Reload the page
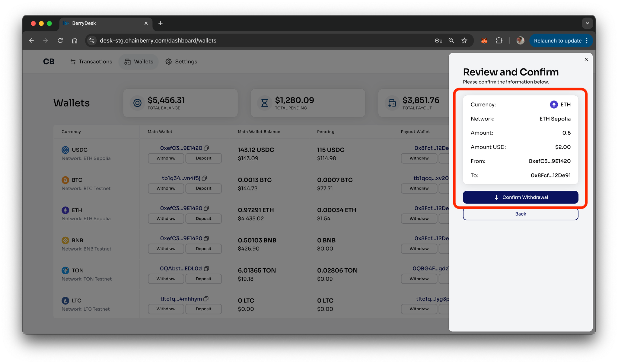The width and height of the screenshot is (618, 364). [60, 40]
